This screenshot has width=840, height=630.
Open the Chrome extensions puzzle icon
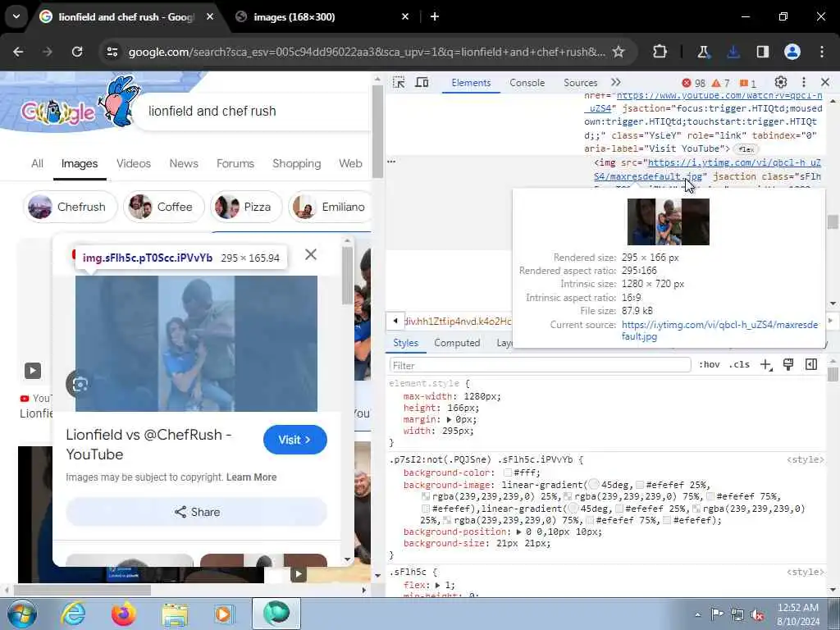click(660, 52)
